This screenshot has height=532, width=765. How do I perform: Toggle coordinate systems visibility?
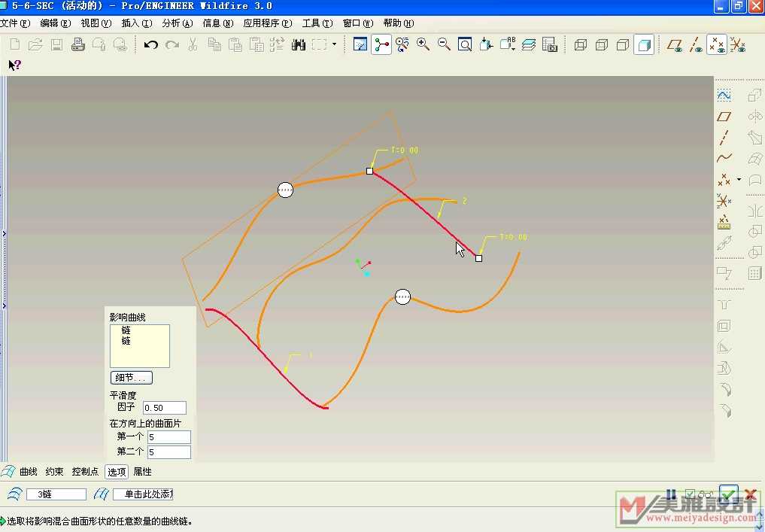(x=738, y=45)
